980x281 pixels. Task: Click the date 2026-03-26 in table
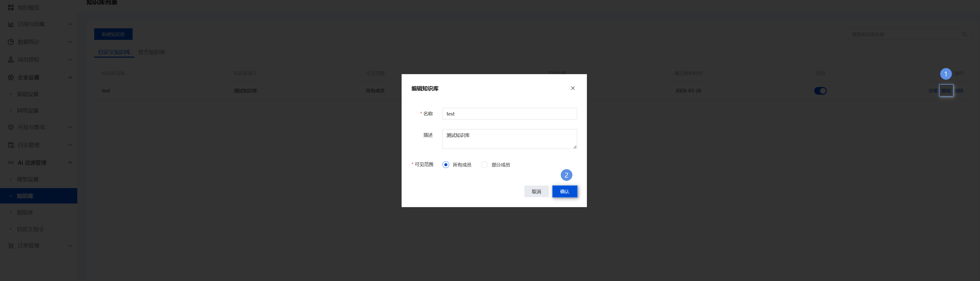click(x=688, y=91)
